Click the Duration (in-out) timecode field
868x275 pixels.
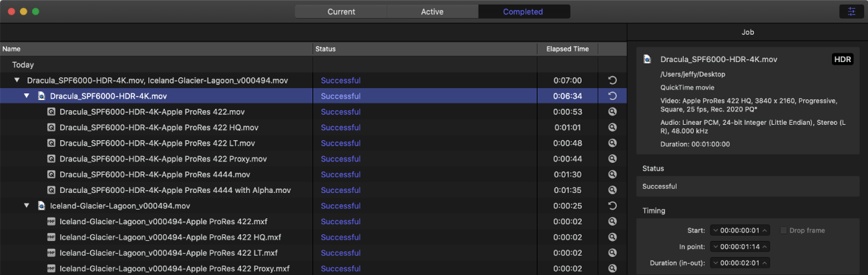pyautogui.click(x=741, y=263)
